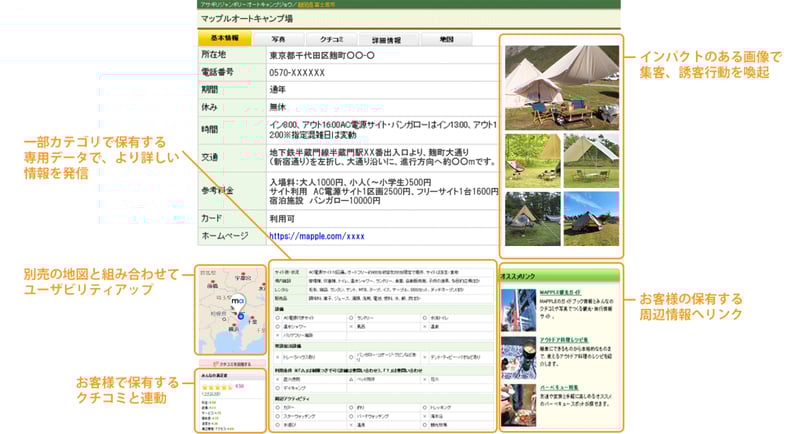
Task: Select the 基本情報 tab
Action: point(225,39)
